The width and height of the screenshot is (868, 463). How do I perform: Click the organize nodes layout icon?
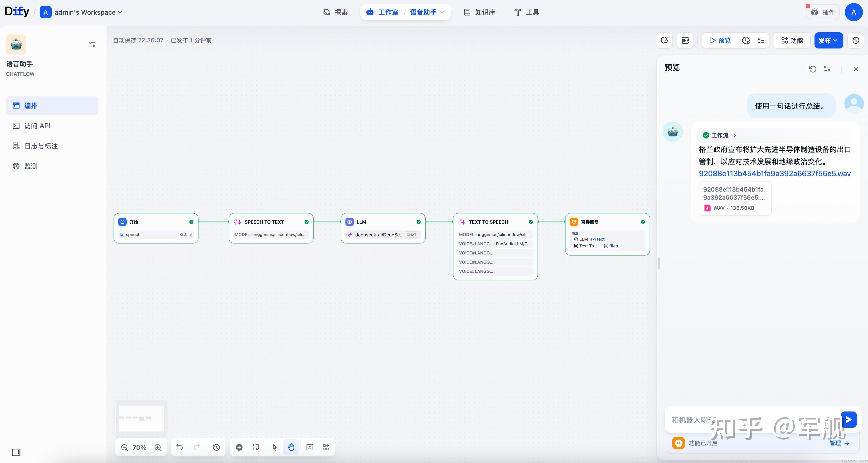pos(326,448)
